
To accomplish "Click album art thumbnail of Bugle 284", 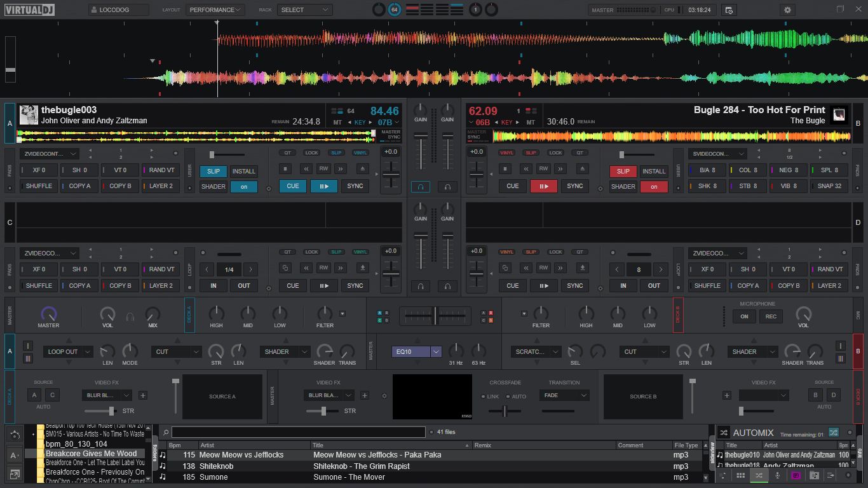I will click(839, 114).
